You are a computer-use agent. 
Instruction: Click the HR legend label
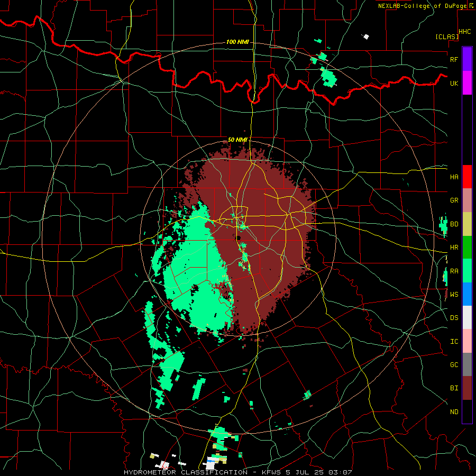(454, 248)
